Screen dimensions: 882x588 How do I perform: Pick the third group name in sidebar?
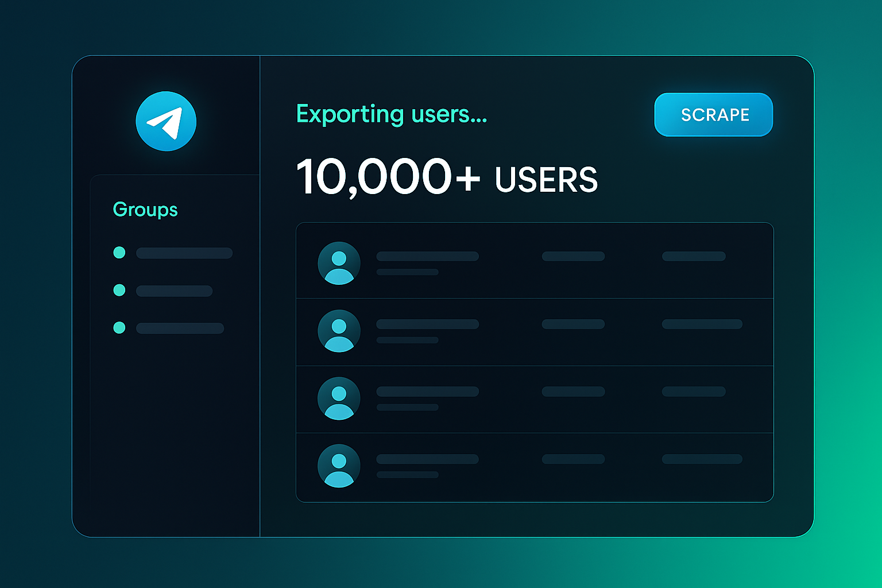(x=180, y=328)
